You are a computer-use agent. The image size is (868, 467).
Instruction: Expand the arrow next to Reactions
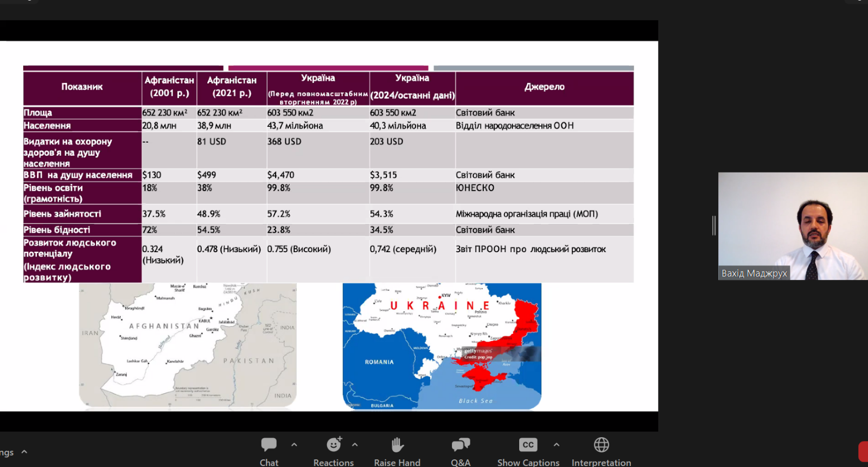(x=355, y=445)
